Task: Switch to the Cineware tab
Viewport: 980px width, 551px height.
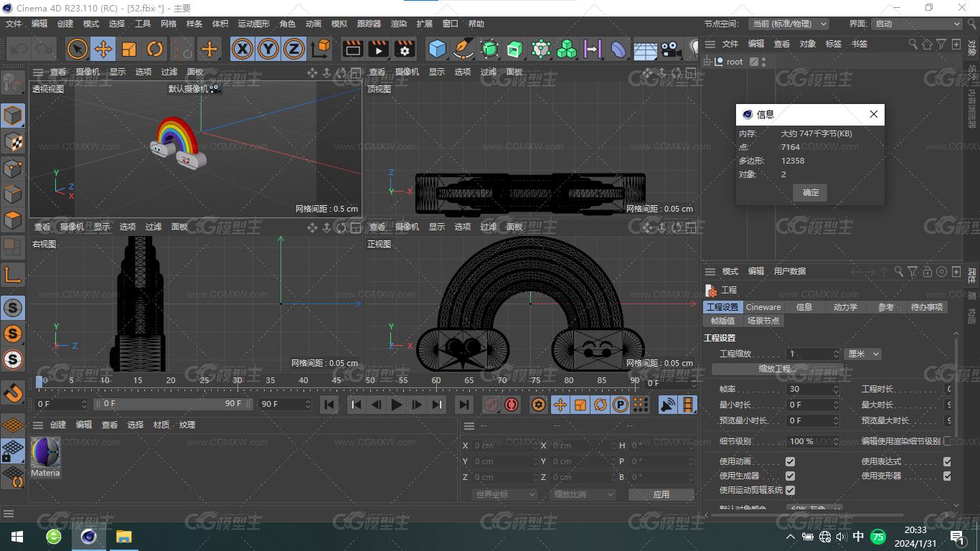Action: click(763, 307)
